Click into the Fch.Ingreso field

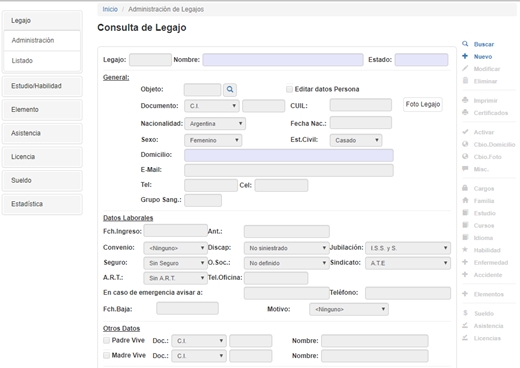175,231
